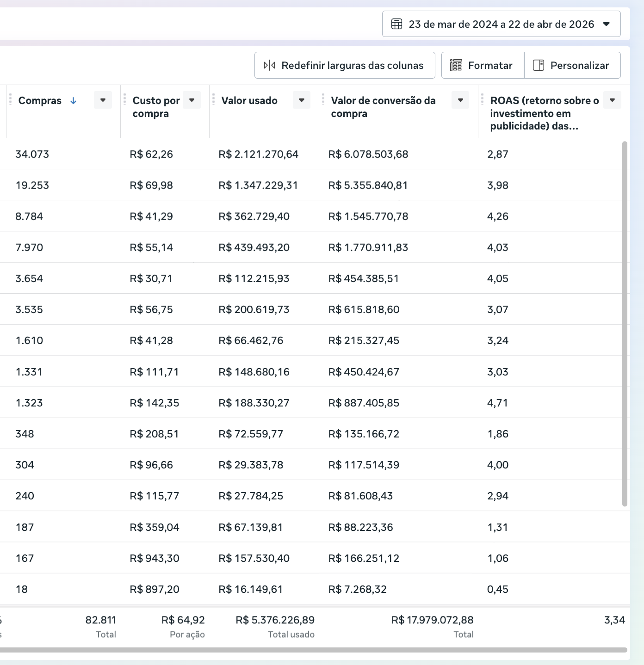The image size is (644, 665).
Task: Click the Custo por compra drag handle
Action: [124, 100]
